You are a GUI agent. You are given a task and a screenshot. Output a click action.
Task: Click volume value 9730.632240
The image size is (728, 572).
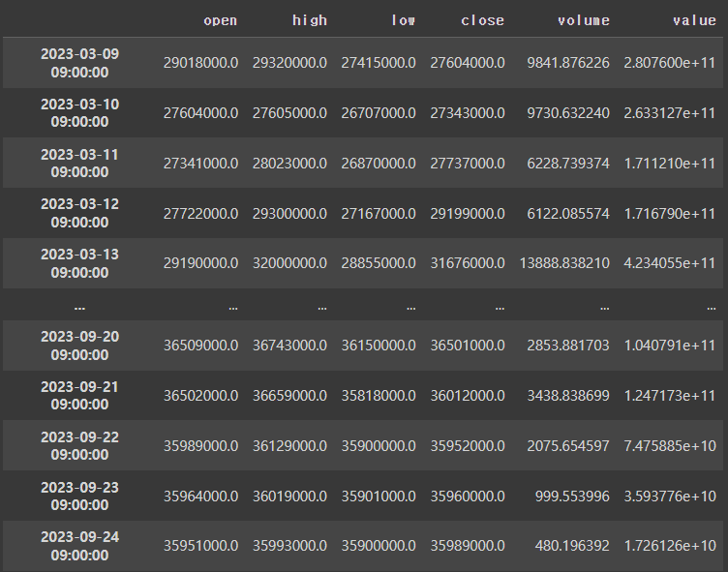tap(568, 113)
